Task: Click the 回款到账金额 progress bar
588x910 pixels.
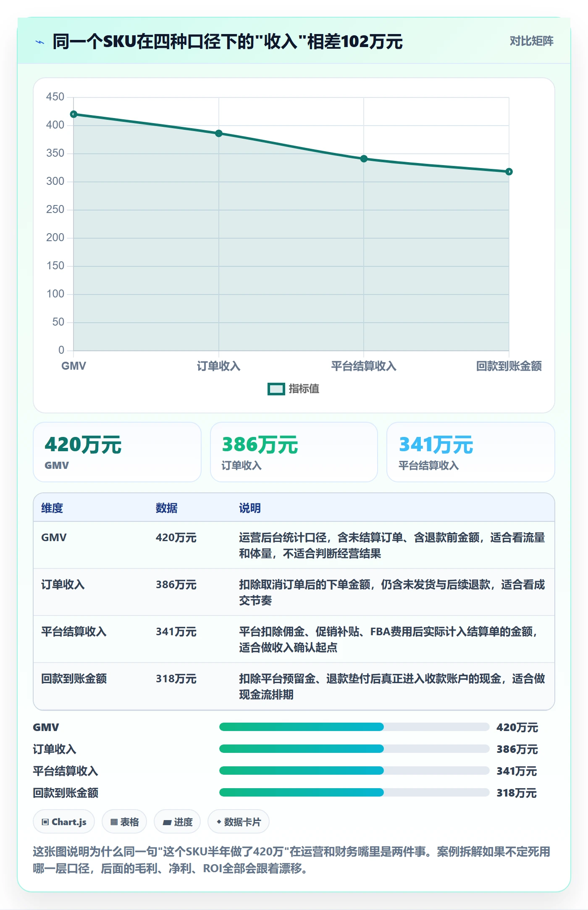Action: point(354,792)
